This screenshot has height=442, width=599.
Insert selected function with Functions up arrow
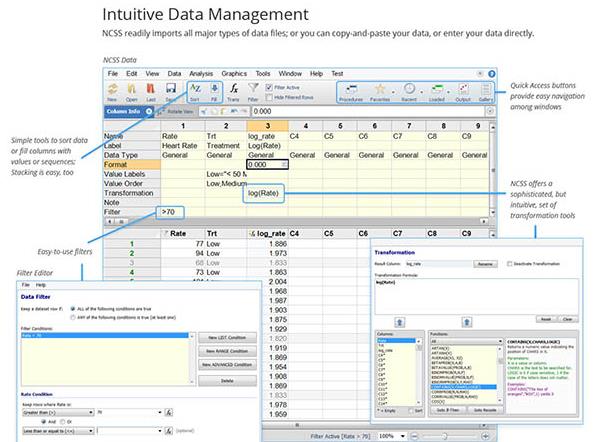pos(466,322)
